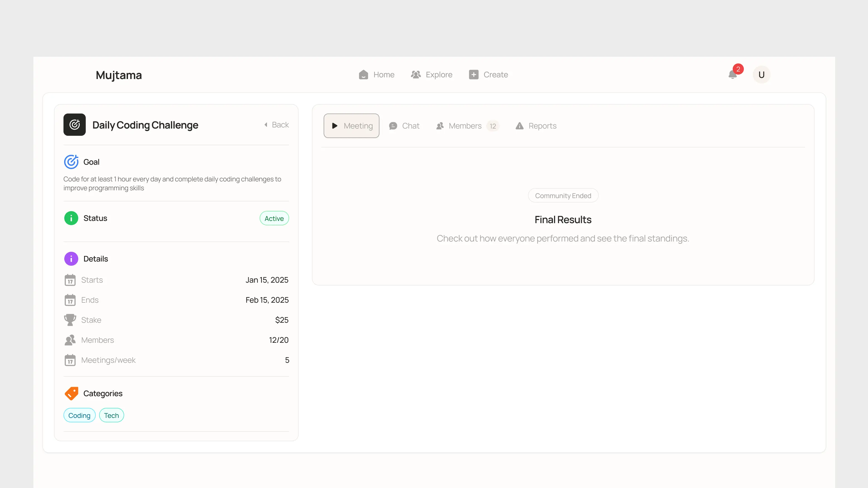Click the Active status badge
Screen dimensions: 868x488
274,219
